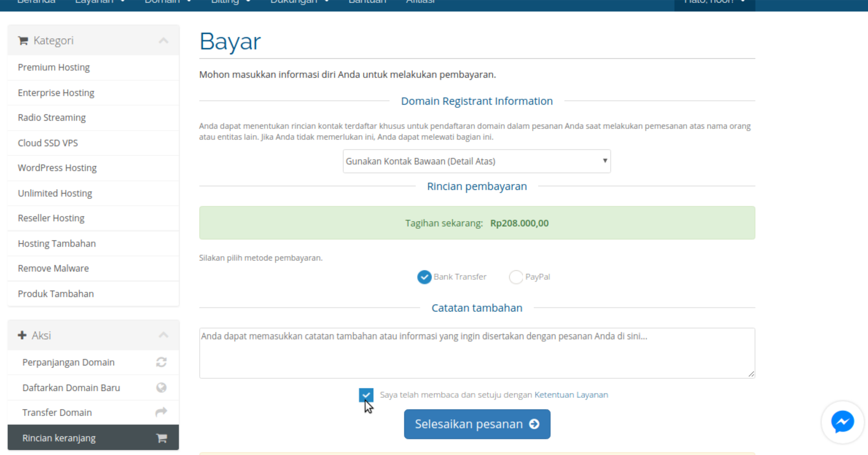Click the plus icon beside Aksi
868x455 pixels.
22,335
